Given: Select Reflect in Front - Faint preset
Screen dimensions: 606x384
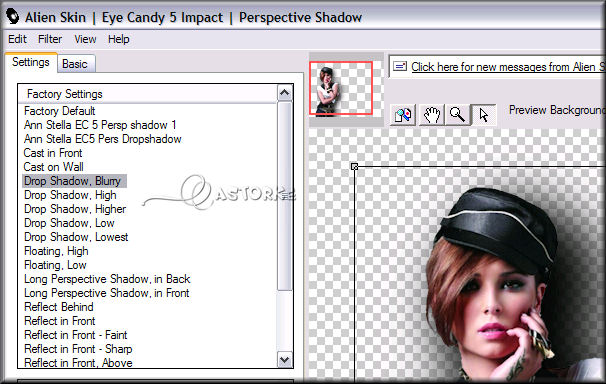Looking at the screenshot, I should click(x=76, y=335).
